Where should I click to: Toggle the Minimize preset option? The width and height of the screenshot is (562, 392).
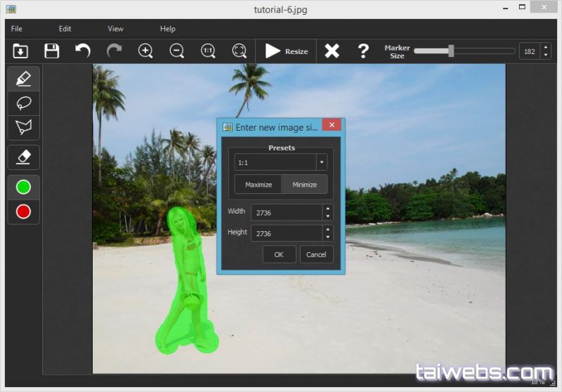pos(304,185)
